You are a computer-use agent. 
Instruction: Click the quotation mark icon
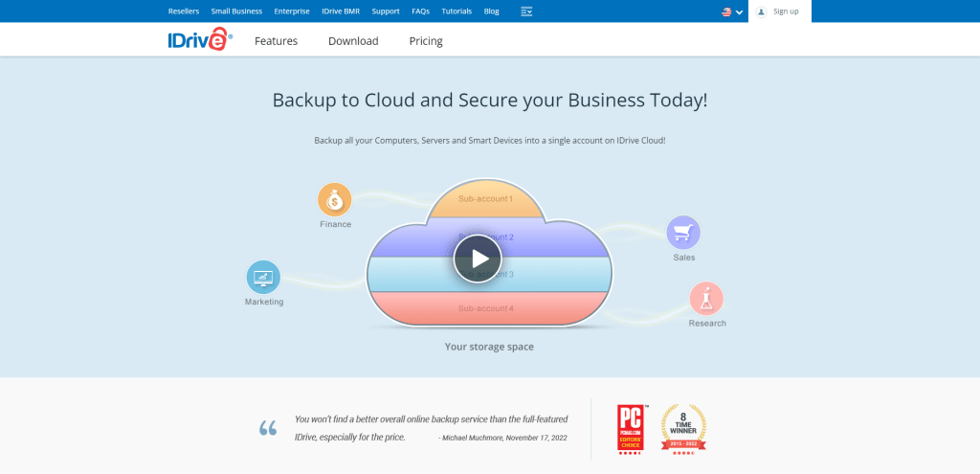click(268, 428)
